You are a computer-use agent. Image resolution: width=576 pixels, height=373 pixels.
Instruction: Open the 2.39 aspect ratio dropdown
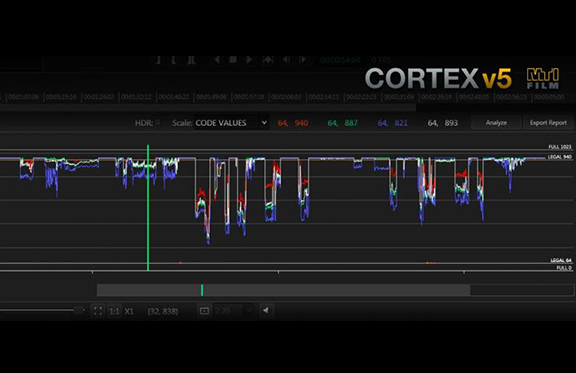coord(234,311)
